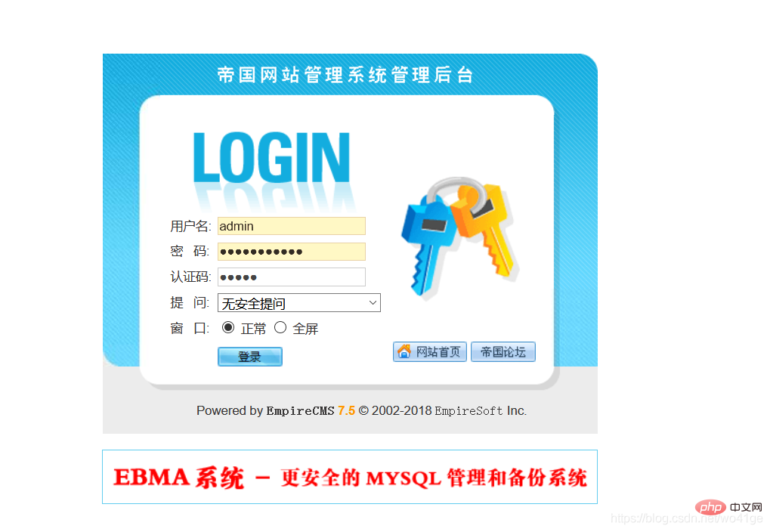Click the house icon on 网站首页 button
Viewport: 770px width, 532px height.
404,351
